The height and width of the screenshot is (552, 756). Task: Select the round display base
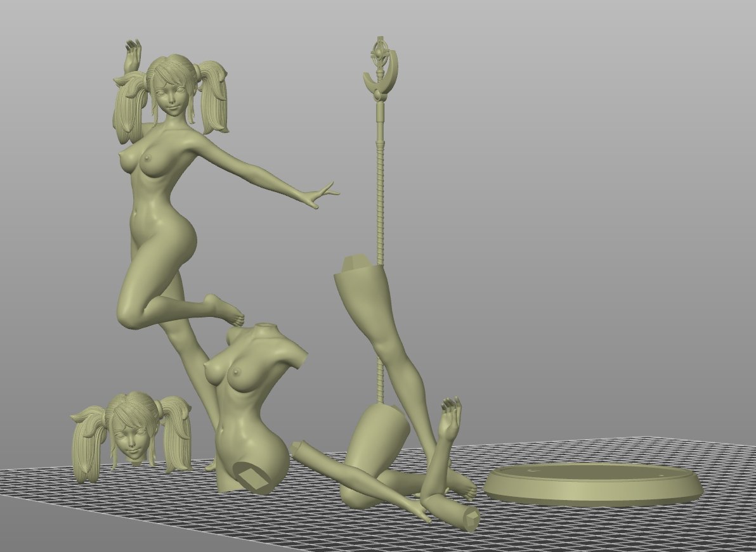(593, 485)
